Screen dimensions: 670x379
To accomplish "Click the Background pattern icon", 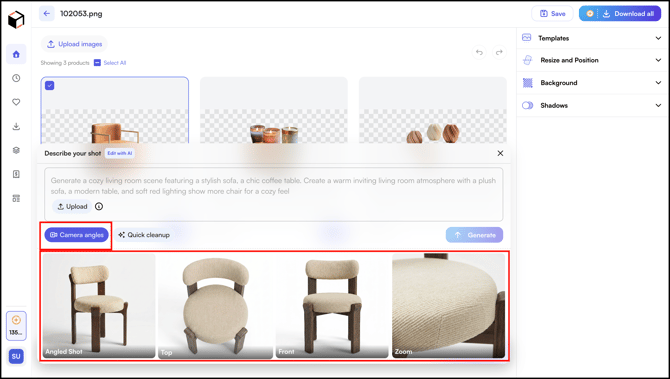I will tap(528, 83).
